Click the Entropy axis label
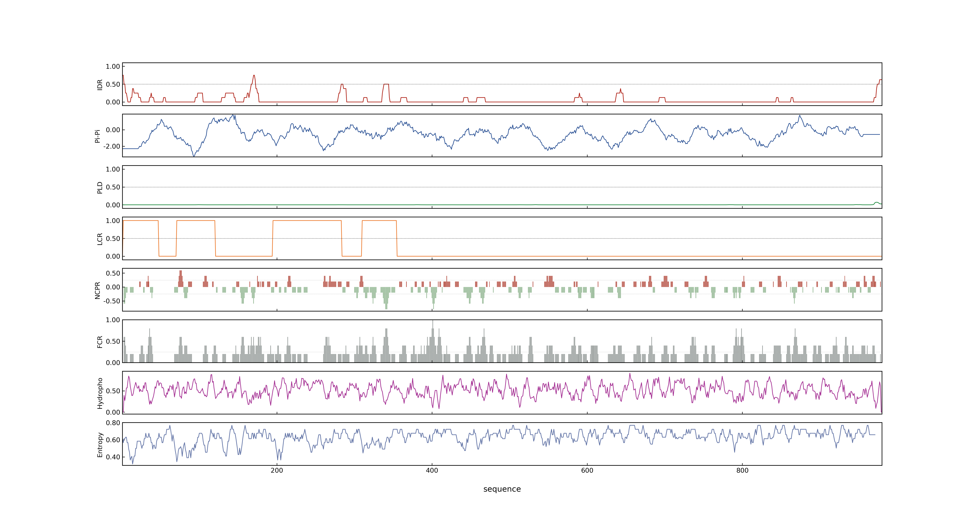980x523 pixels. 100,445
